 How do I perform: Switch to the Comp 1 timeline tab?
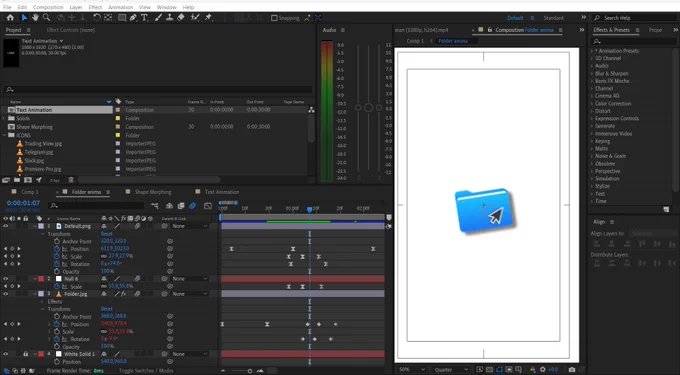[x=30, y=192]
